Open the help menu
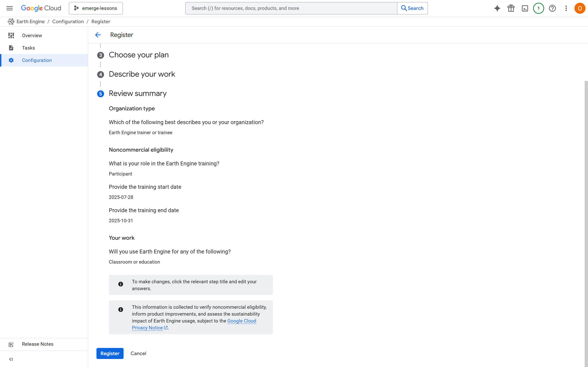The height and width of the screenshot is (367, 588). [552, 8]
